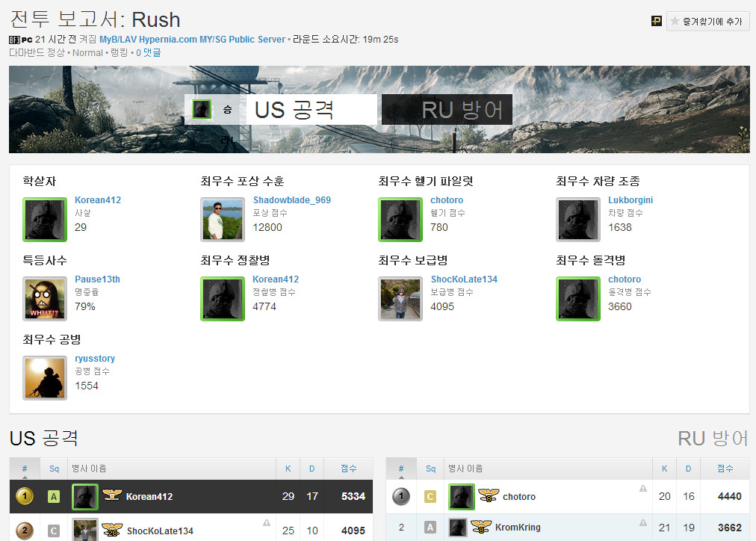This screenshot has height=541, width=756.
Task: Click KromKring avatar in RU table
Action: coord(458,527)
